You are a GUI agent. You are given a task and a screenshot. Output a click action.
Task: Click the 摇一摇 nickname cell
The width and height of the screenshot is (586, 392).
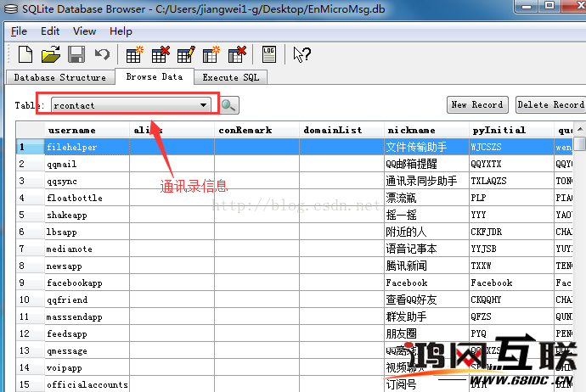click(x=426, y=215)
